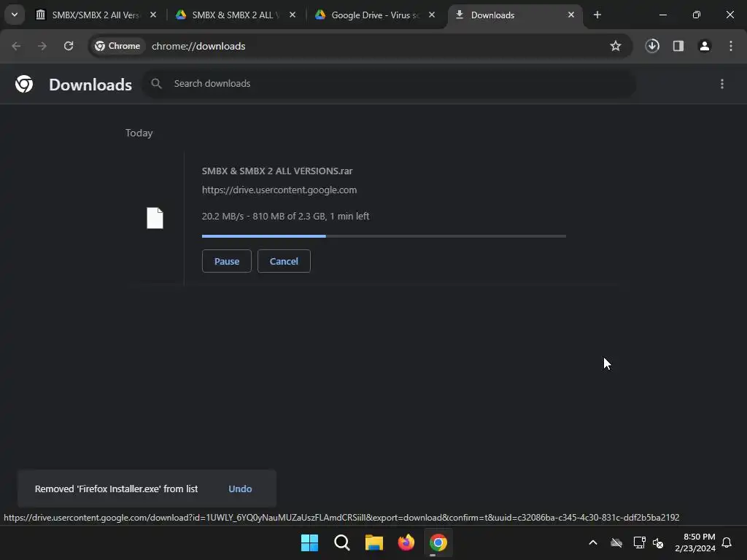Switch to the Google Drive - Virus scan tab
747x560 pixels.
[x=374, y=15]
